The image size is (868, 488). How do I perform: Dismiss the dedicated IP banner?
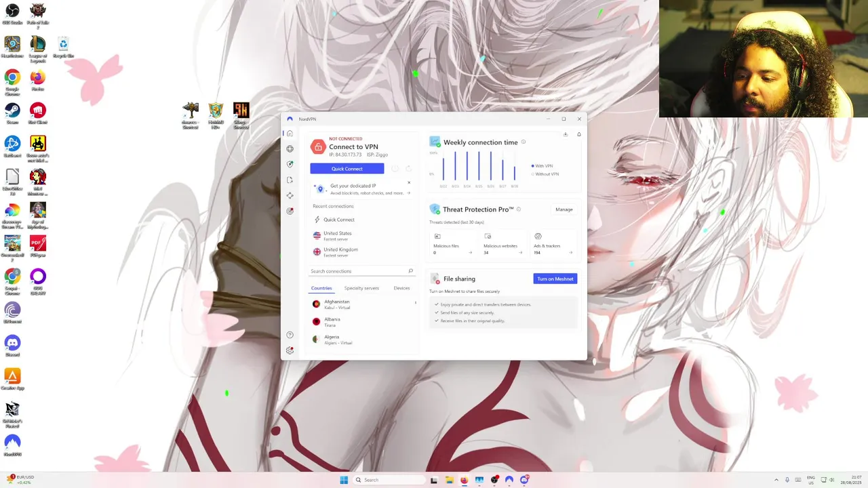pos(409,182)
